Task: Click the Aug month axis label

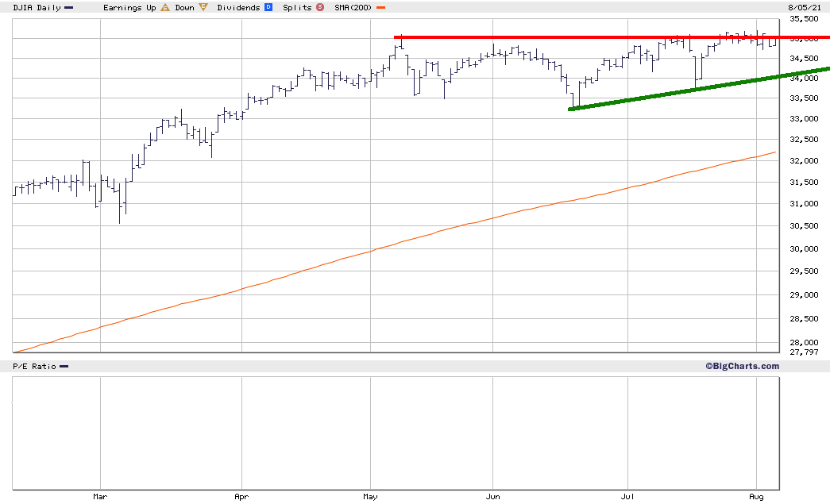Action: click(x=756, y=497)
